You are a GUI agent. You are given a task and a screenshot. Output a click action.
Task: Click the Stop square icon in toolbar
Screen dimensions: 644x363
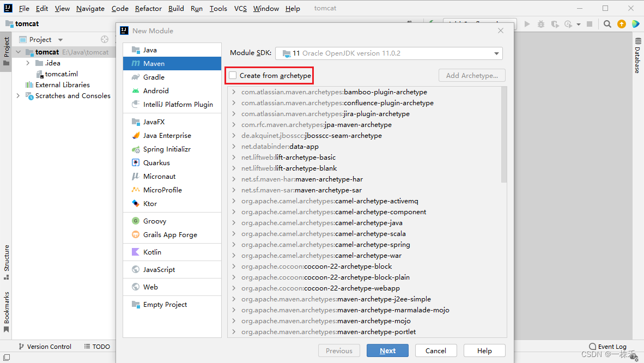590,25
